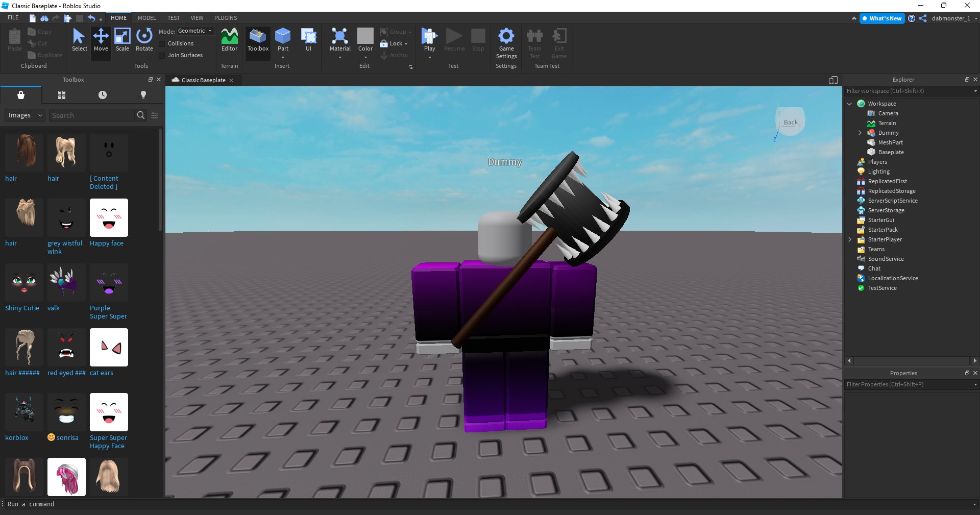The image size is (980, 515).
Task: Click the Toolbox Search input field
Action: (x=92, y=115)
